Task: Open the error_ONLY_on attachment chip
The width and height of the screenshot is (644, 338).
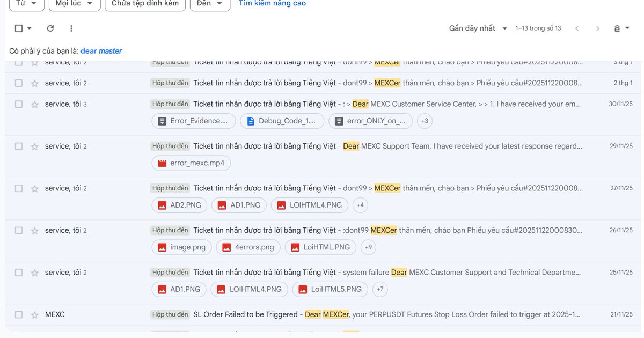Action: tap(370, 121)
